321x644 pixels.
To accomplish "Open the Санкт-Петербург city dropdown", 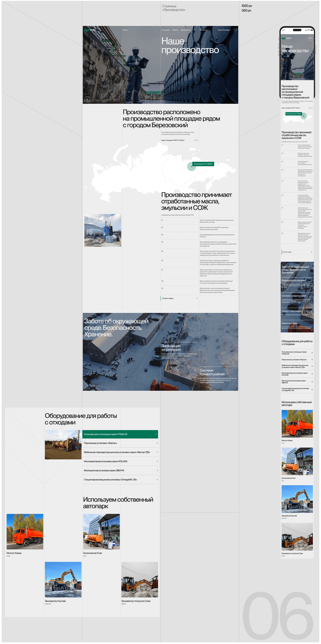I will (224, 30).
